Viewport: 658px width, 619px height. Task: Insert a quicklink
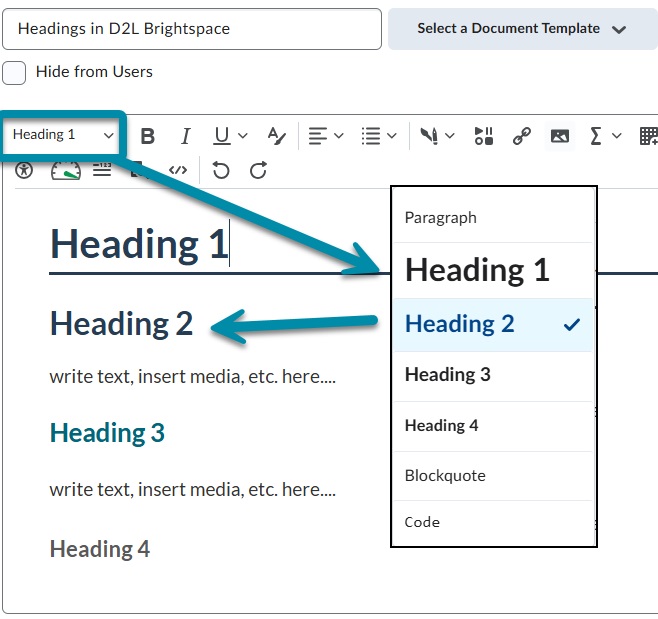(522, 136)
